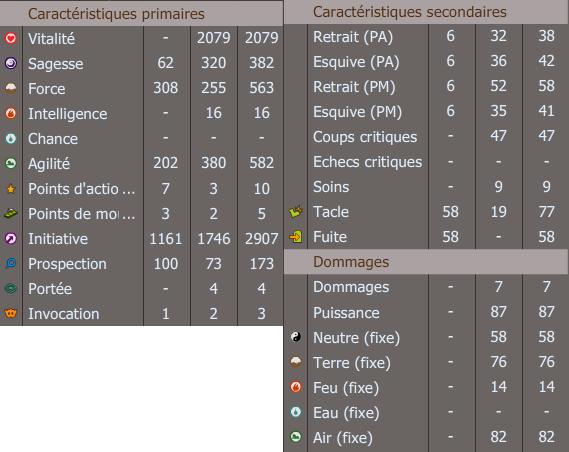Viewport: 569px width, 452px height.
Task: Click the yin-yang Neutre icon
Action: 296,337
